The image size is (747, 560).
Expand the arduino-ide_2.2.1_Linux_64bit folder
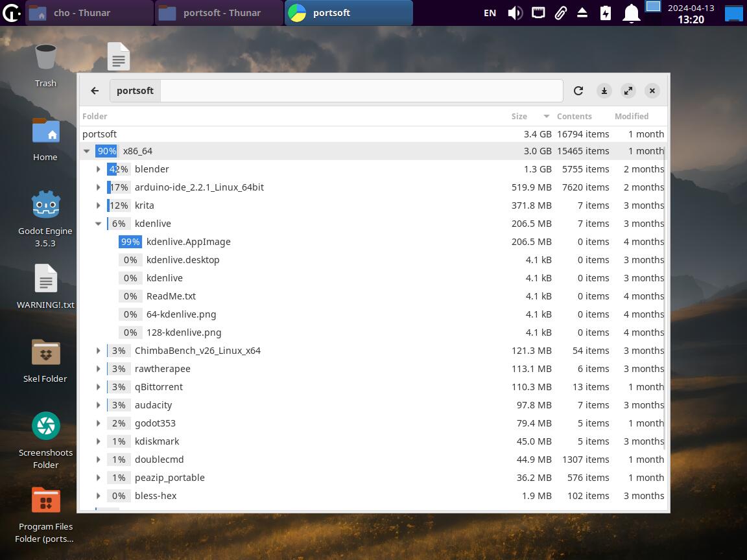click(98, 187)
